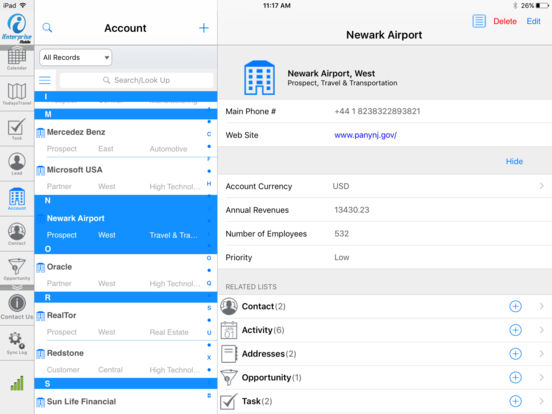The height and width of the screenshot is (414, 552).
Task: Open Task (2) related list
Action: 385,401
